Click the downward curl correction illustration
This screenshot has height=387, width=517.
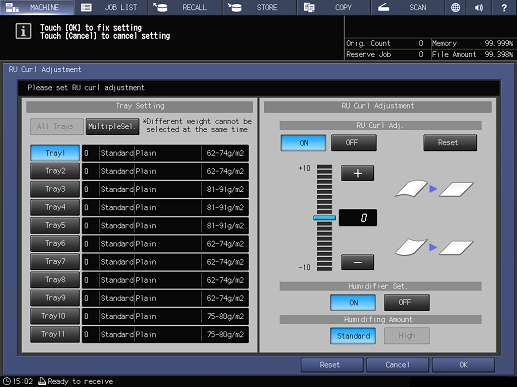coord(434,247)
